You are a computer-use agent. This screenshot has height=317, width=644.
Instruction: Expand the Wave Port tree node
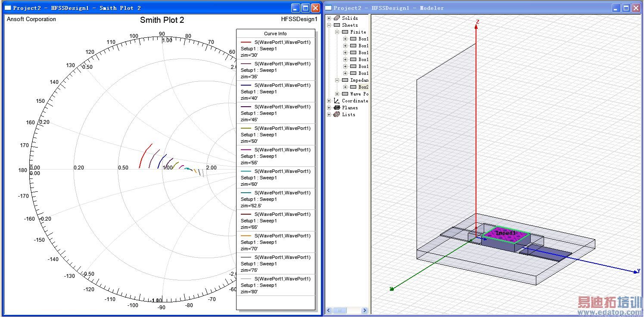coord(337,94)
